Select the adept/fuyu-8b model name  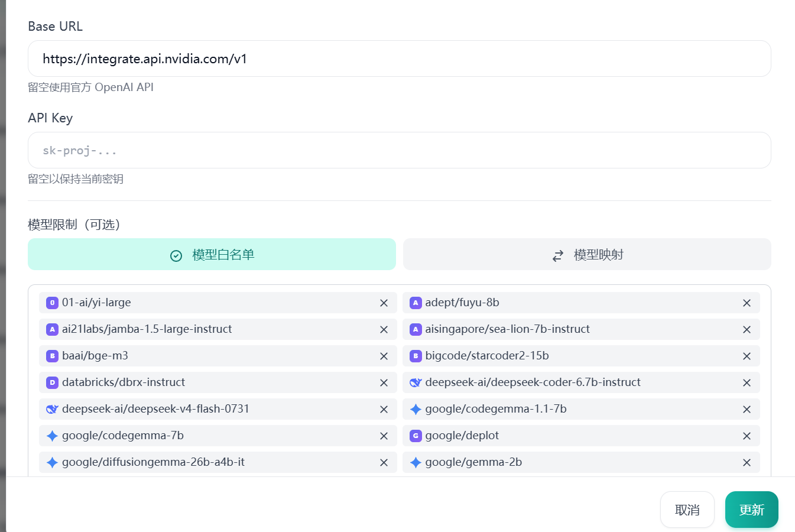[x=462, y=303]
